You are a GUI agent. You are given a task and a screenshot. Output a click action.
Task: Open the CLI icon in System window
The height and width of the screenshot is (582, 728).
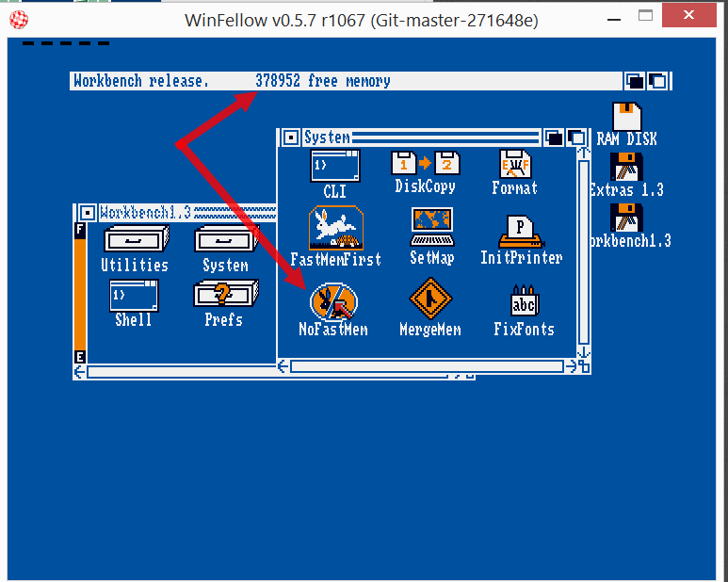334,166
